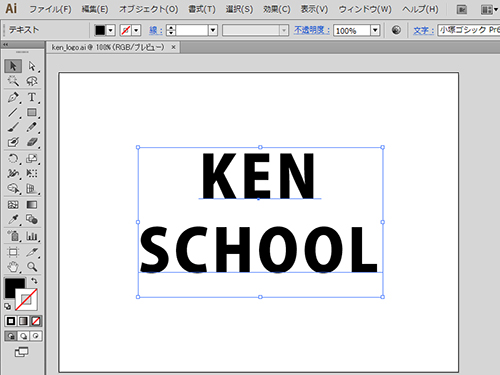Enable Draw Inside mode
Viewport: 500px width, 375px height.
click(36, 336)
